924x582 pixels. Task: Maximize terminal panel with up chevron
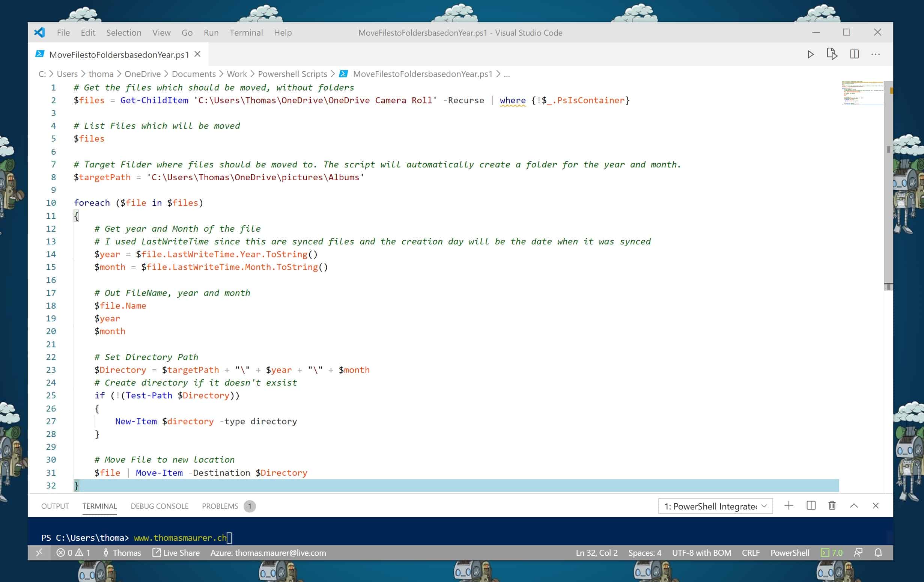(x=854, y=506)
